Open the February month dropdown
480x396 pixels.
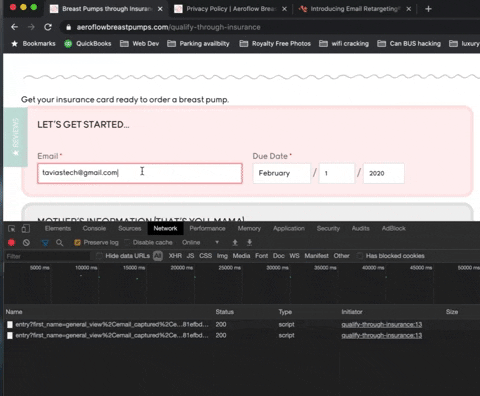tap(282, 173)
